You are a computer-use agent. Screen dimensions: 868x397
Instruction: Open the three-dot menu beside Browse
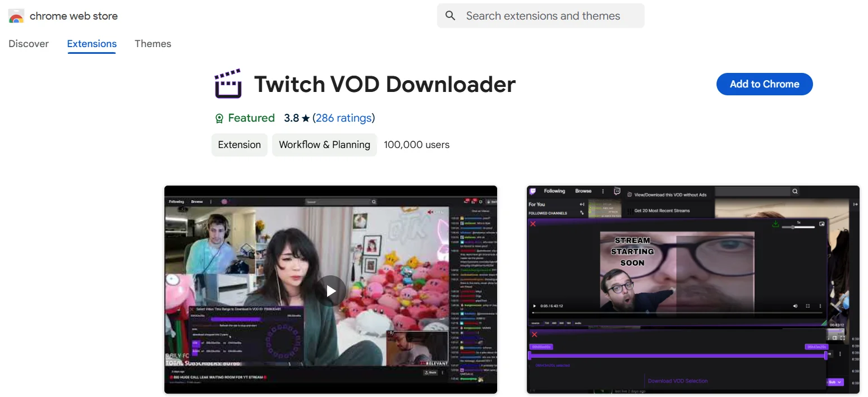coord(603,191)
